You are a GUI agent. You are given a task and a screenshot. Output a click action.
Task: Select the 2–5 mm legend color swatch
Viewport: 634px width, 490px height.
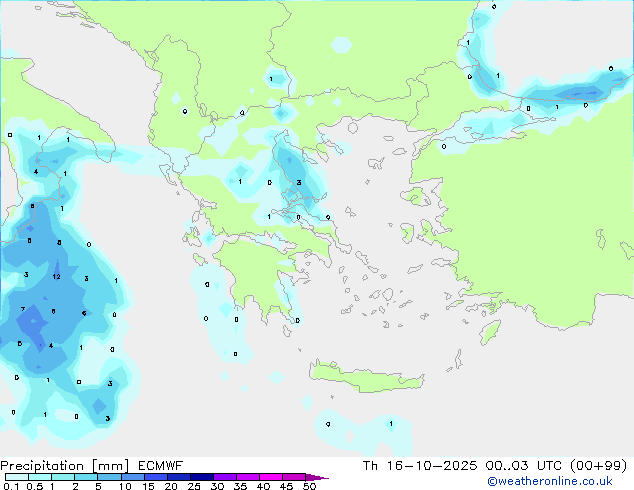(86, 477)
